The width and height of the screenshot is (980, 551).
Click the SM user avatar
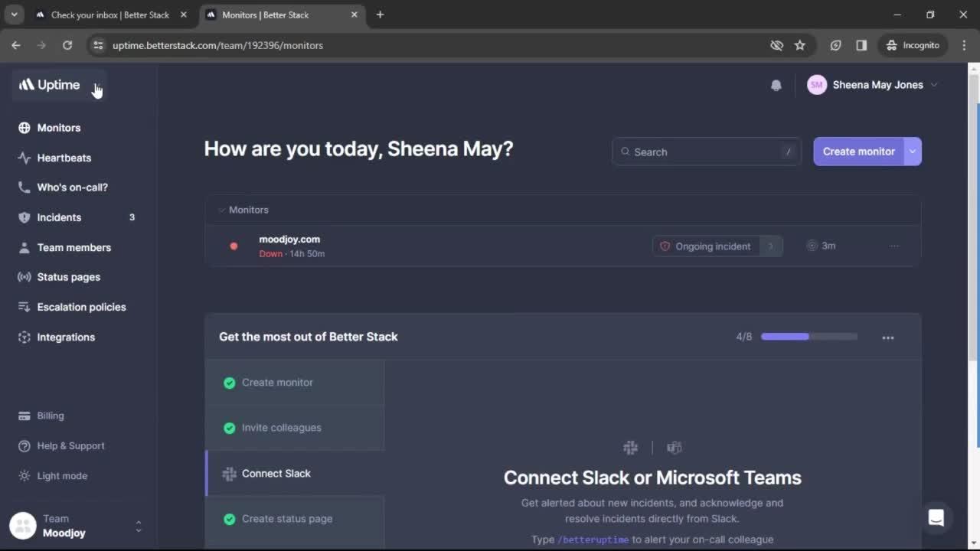pos(817,85)
